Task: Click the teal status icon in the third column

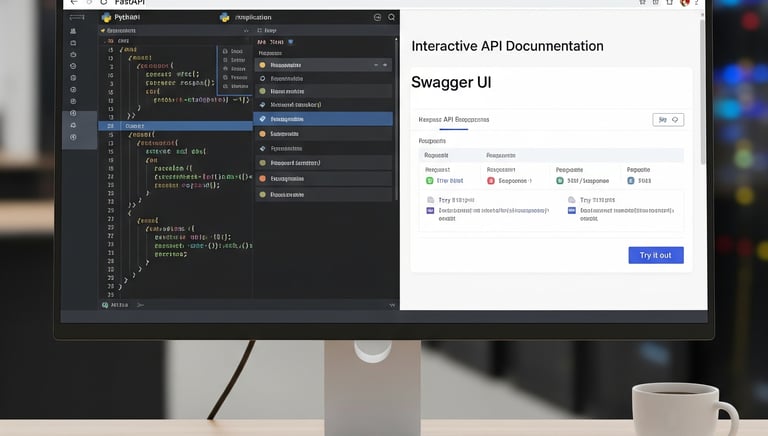Action: click(560, 181)
